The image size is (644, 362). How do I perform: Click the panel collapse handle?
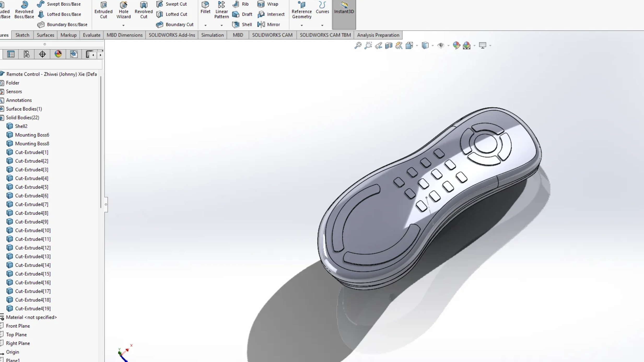click(106, 205)
